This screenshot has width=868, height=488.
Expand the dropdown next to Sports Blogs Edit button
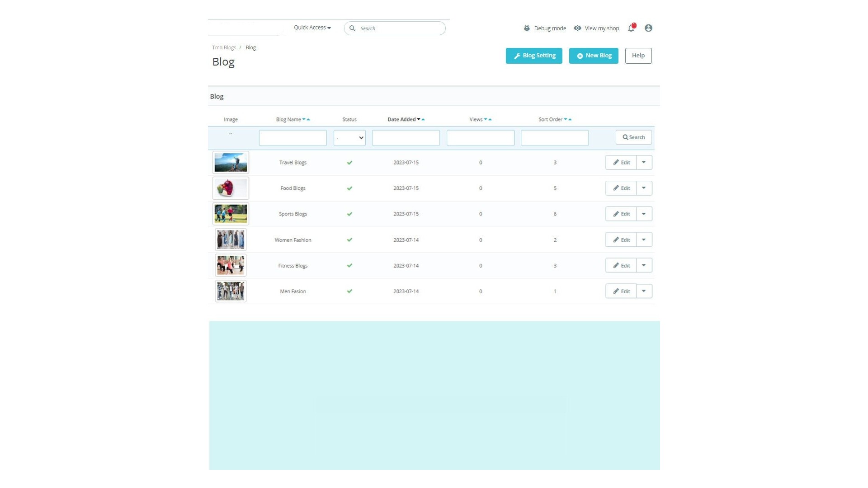coord(644,214)
